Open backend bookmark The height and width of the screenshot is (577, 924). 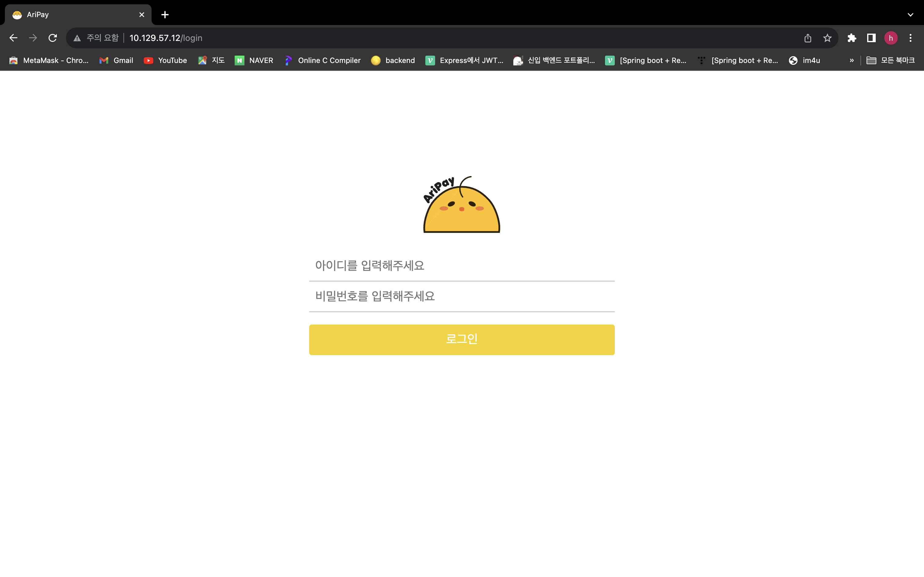(x=393, y=60)
